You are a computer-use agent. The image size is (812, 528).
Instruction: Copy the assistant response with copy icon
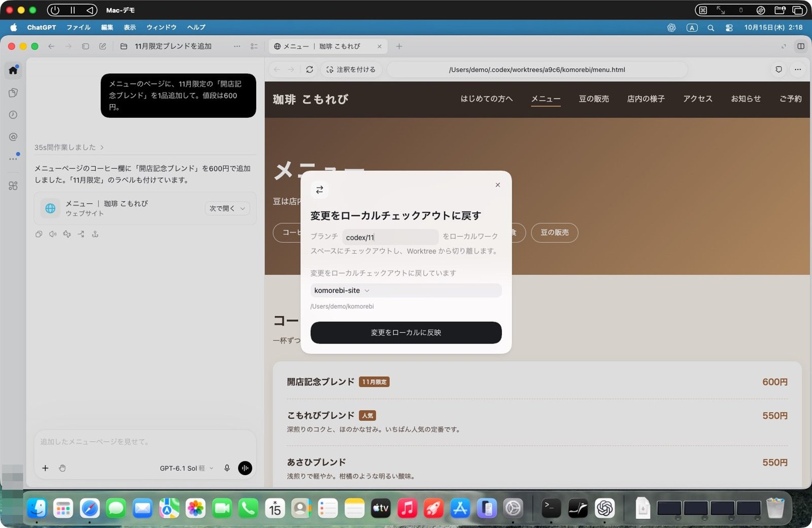coord(39,234)
